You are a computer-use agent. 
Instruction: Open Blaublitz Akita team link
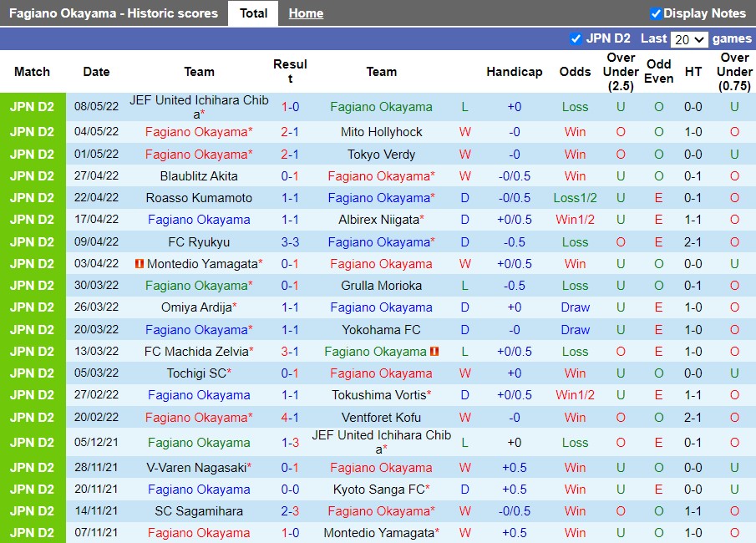point(199,176)
